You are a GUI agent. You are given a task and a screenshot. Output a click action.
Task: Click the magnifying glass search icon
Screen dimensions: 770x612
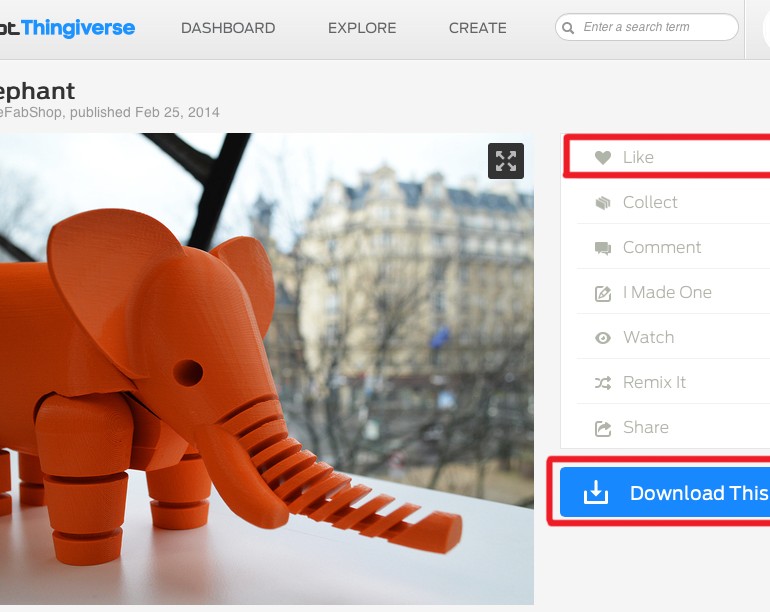pyautogui.click(x=568, y=28)
